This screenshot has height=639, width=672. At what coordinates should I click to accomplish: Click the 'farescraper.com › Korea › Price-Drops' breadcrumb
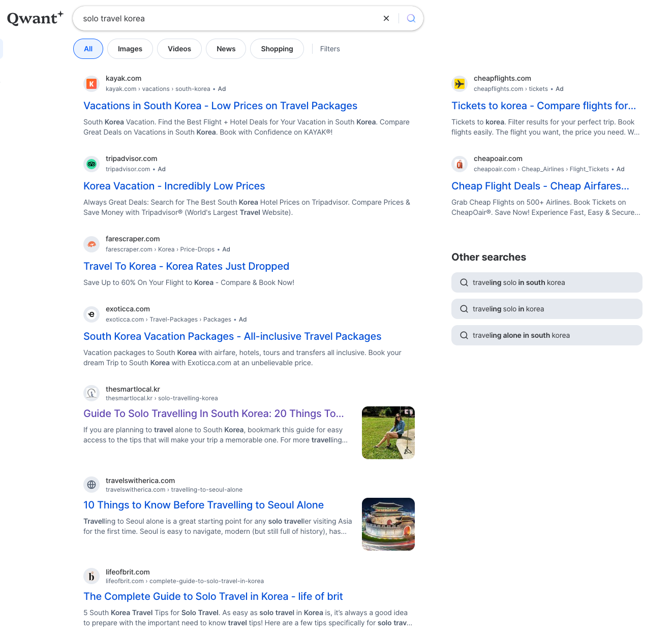click(x=160, y=249)
